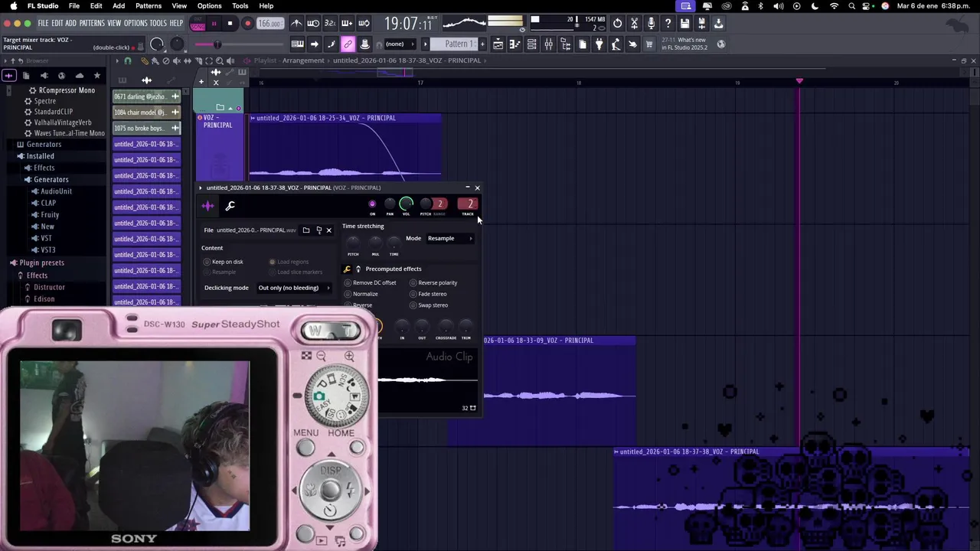Toggle the playlist magnet snap icon
Viewport: 980px width, 551px height.
coord(128,60)
